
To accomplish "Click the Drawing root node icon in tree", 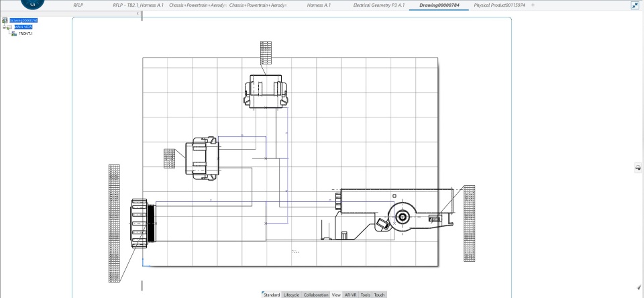I will coord(5,21).
